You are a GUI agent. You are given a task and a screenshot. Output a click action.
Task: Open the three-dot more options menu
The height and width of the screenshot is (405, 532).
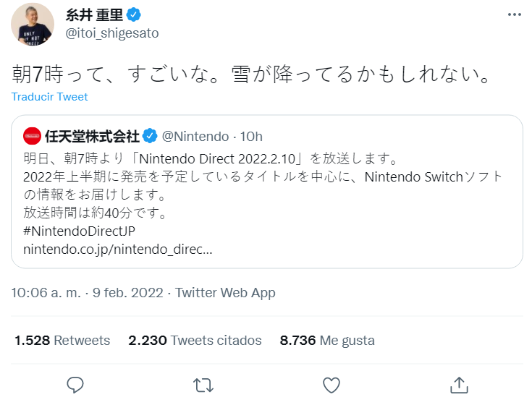pos(513,15)
